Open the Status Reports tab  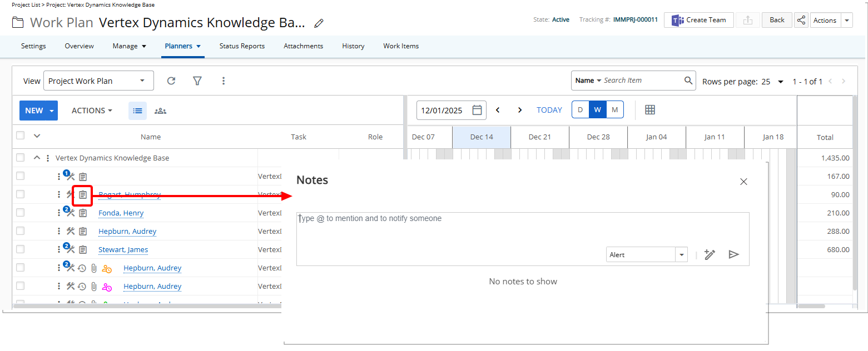(x=242, y=46)
